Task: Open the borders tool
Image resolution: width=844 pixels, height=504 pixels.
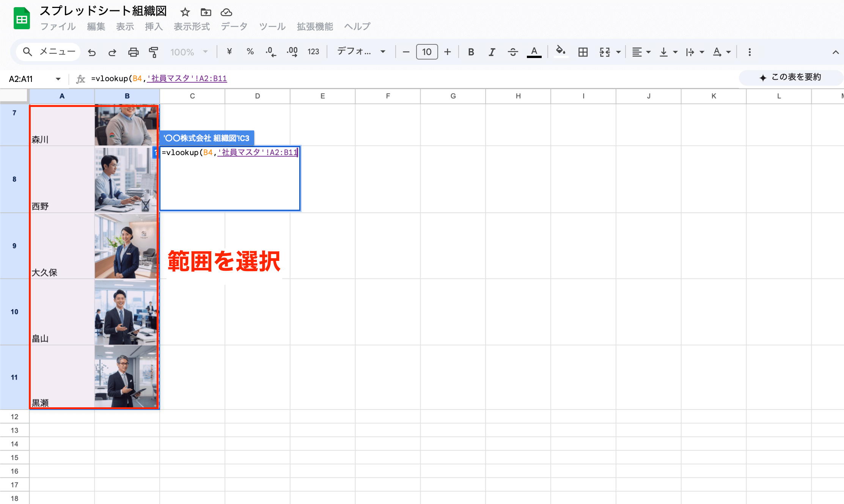Action: pos(583,52)
